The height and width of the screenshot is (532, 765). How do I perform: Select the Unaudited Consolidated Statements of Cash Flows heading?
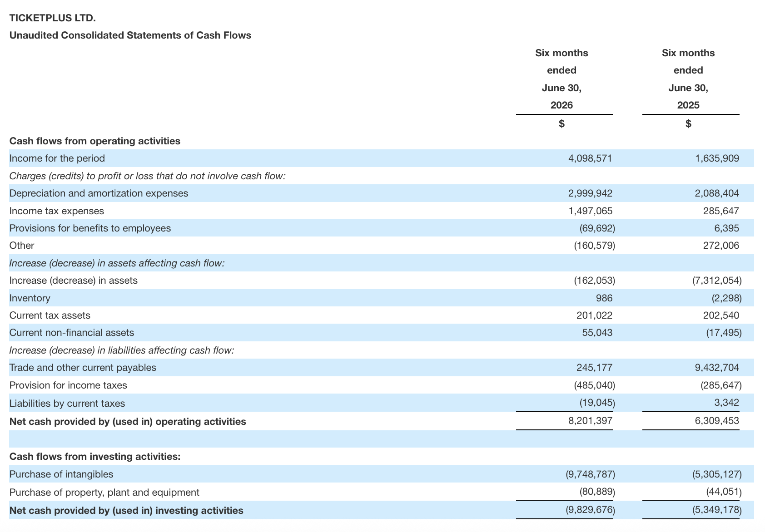tap(130, 35)
